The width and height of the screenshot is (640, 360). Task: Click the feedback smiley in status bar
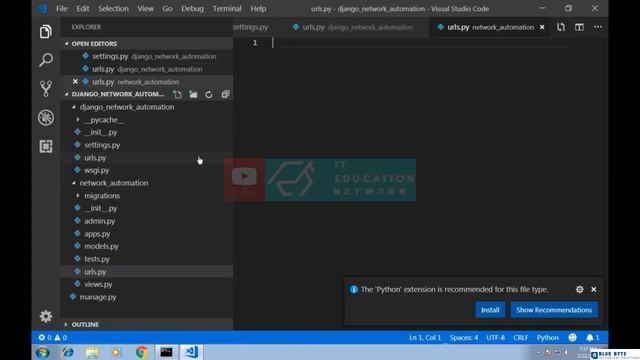[x=573, y=338]
